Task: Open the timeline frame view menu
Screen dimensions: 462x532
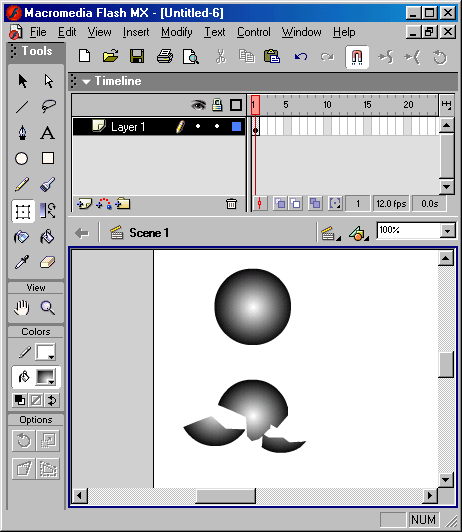Action: (x=447, y=105)
